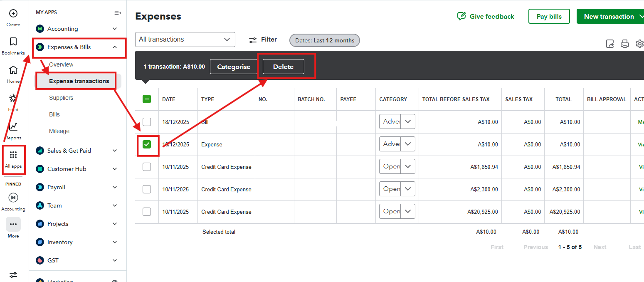Click the Delete button
644x282 pixels.
coord(283,67)
